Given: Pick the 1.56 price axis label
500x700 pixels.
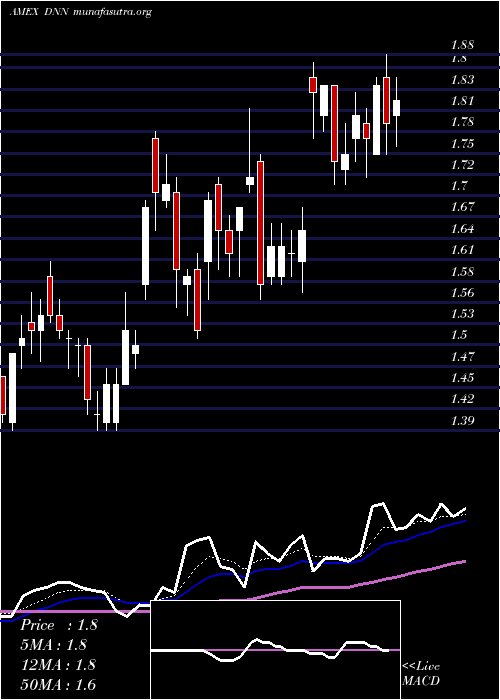Looking at the screenshot, I should [462, 293].
